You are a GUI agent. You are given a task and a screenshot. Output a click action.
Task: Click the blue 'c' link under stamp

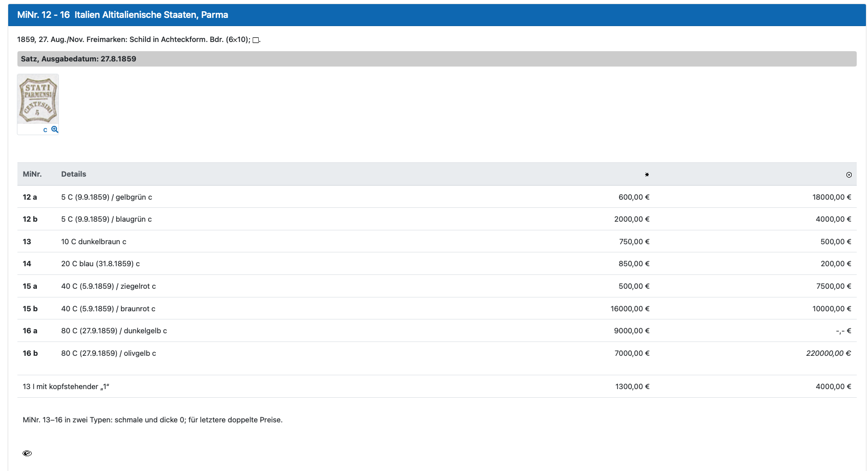tap(45, 130)
